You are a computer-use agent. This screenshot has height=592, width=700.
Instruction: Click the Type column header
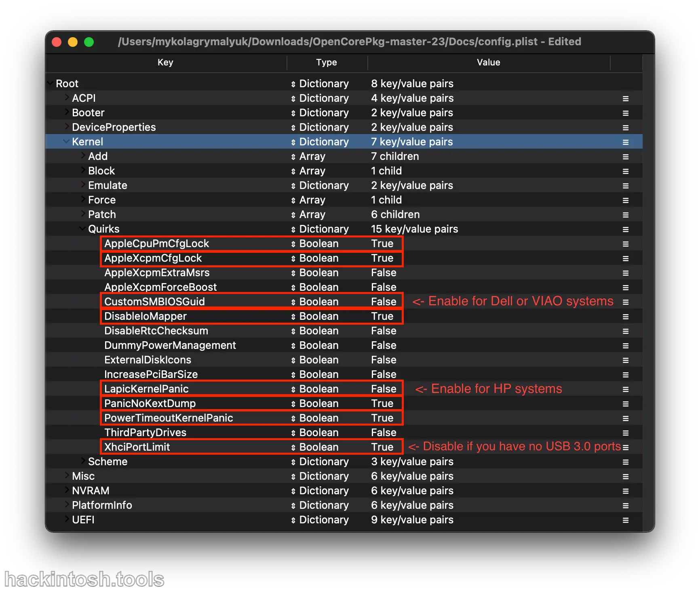327,63
